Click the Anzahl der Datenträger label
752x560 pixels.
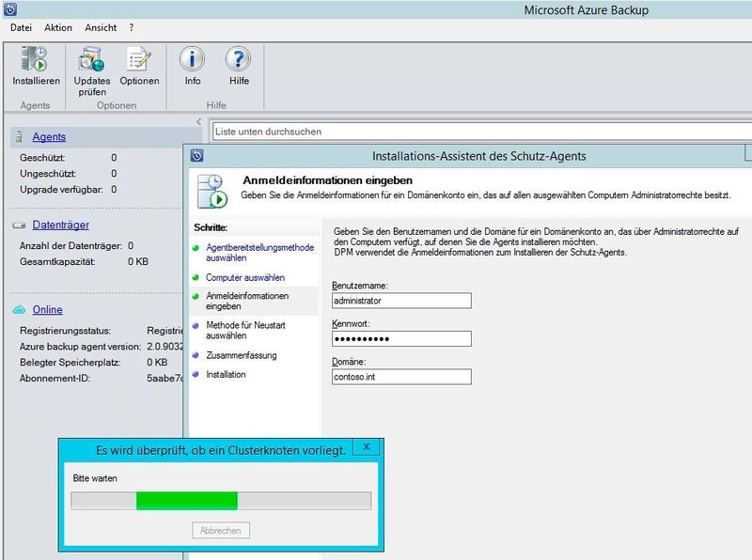[x=71, y=246]
